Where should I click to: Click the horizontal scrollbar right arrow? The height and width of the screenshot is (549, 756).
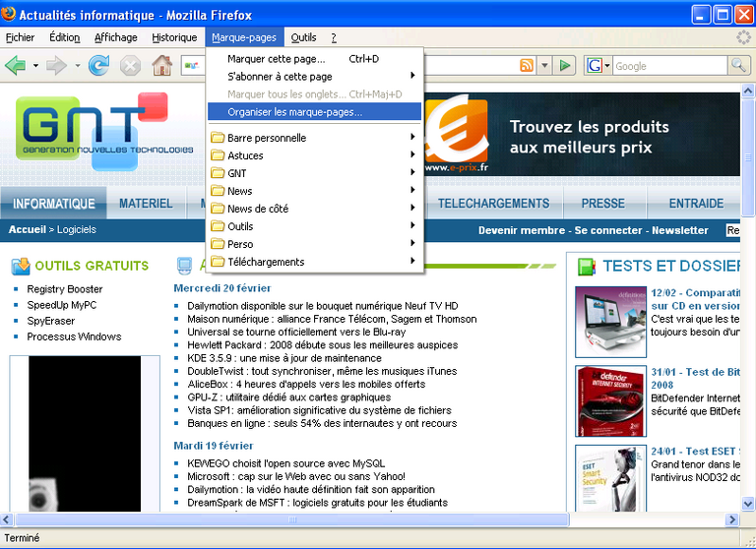click(x=732, y=519)
